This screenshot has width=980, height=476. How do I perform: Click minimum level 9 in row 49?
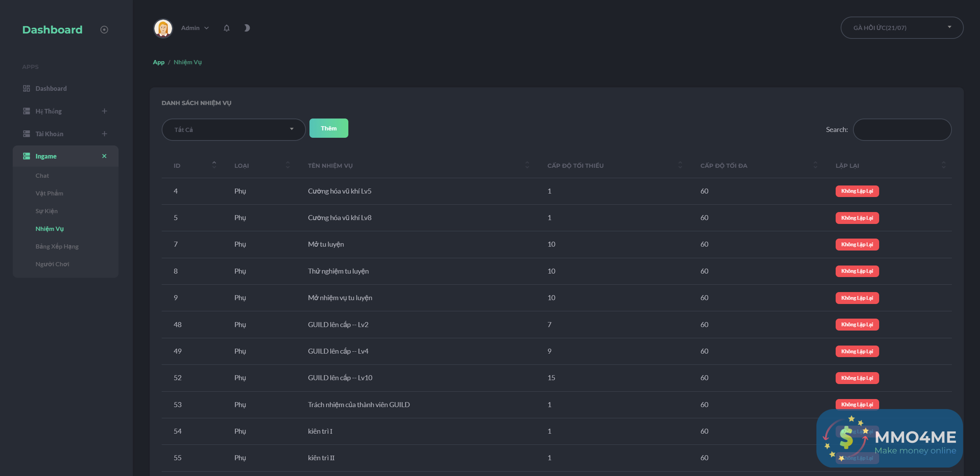[549, 351]
